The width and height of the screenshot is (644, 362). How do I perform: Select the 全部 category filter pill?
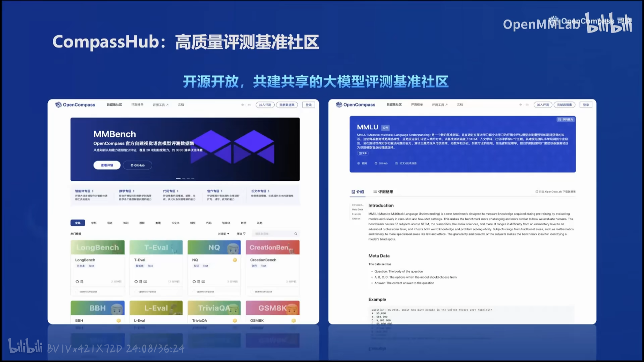click(x=77, y=223)
